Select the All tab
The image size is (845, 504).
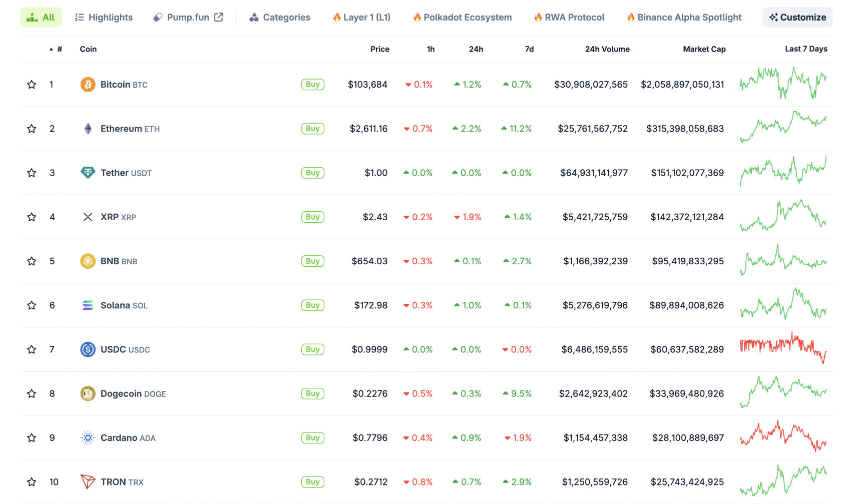point(41,17)
